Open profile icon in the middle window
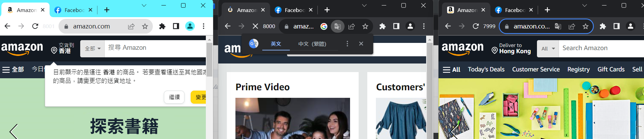Image resolution: width=644 pixels, height=139 pixels. pyautogui.click(x=410, y=26)
